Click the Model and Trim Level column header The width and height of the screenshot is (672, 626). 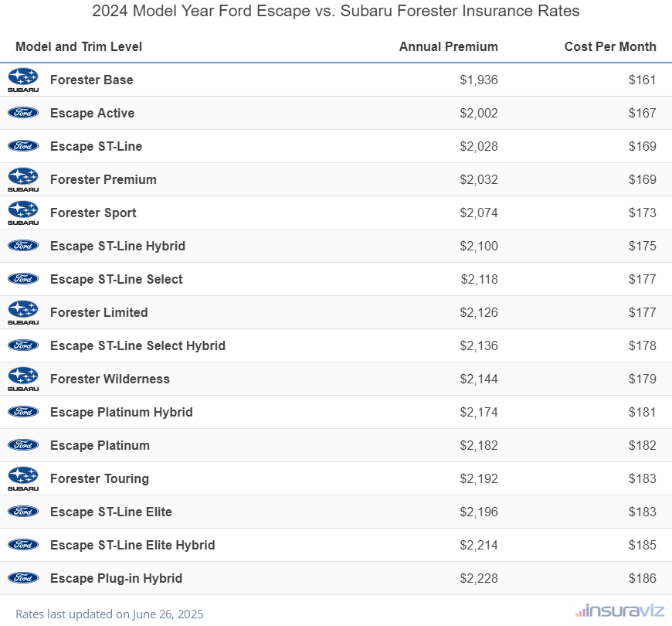[79, 46]
